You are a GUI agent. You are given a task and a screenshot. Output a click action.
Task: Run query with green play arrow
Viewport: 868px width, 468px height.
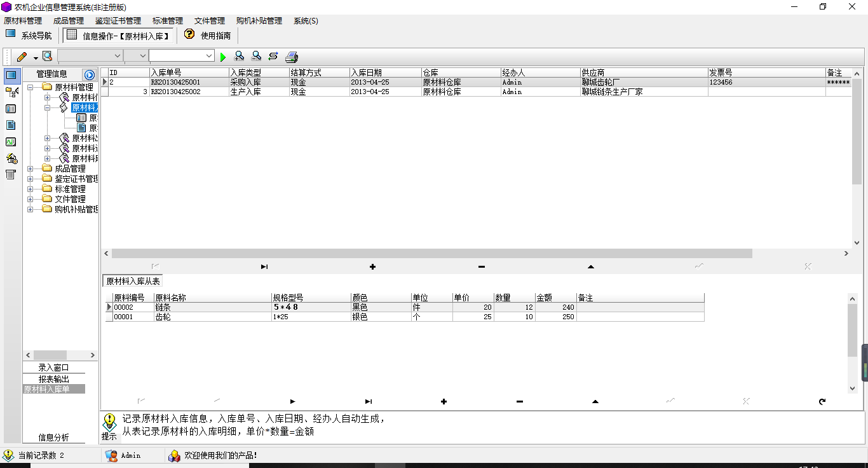[223, 57]
